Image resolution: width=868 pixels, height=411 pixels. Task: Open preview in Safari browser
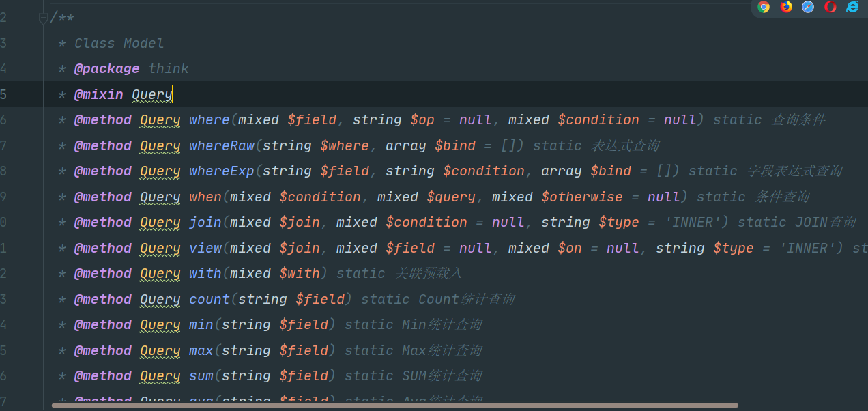coord(808,7)
